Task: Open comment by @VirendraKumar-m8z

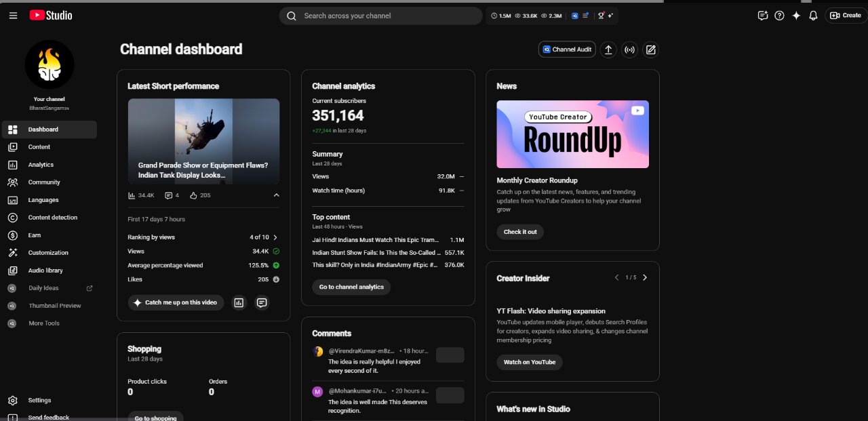Action: pos(388,361)
